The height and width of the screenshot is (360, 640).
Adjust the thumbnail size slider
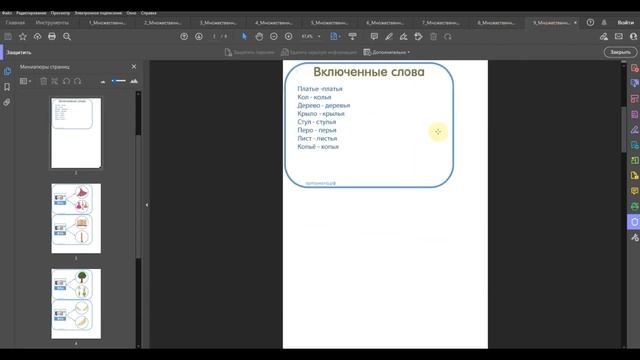(119, 81)
